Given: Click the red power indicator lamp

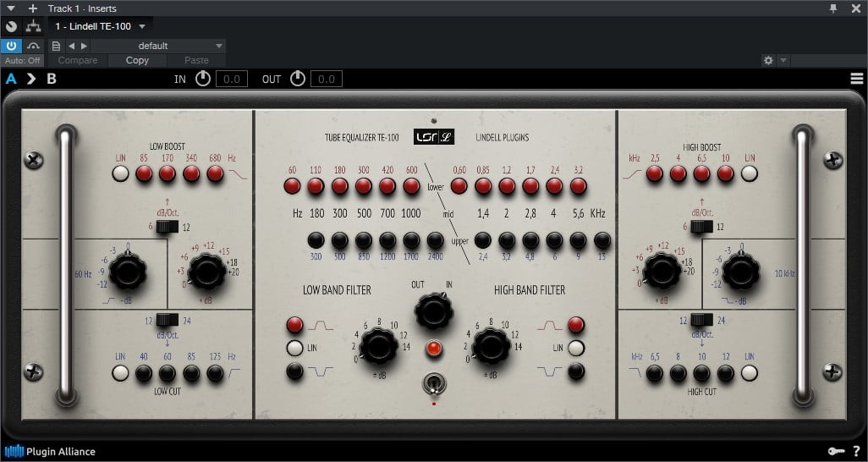Looking at the screenshot, I should click(x=434, y=349).
